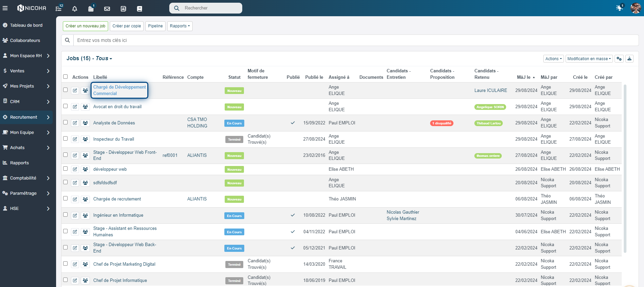The width and height of the screenshot is (644, 287).
Task: Edit the Inspecteur du Travail job
Action: tap(75, 139)
